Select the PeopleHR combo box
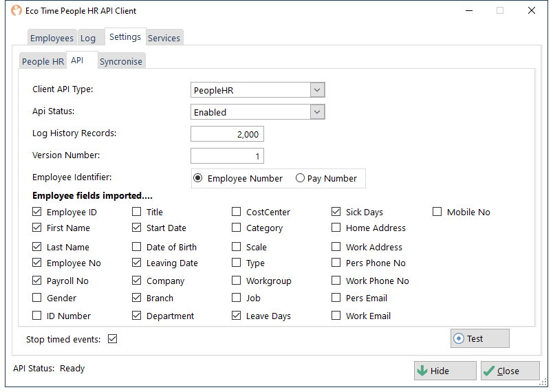 257,90
